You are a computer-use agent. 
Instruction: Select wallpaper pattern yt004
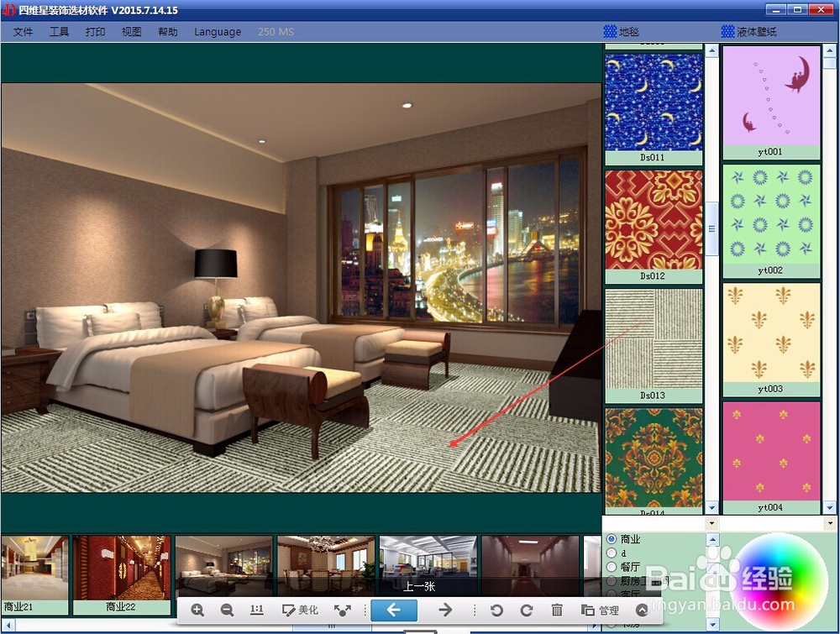771,458
